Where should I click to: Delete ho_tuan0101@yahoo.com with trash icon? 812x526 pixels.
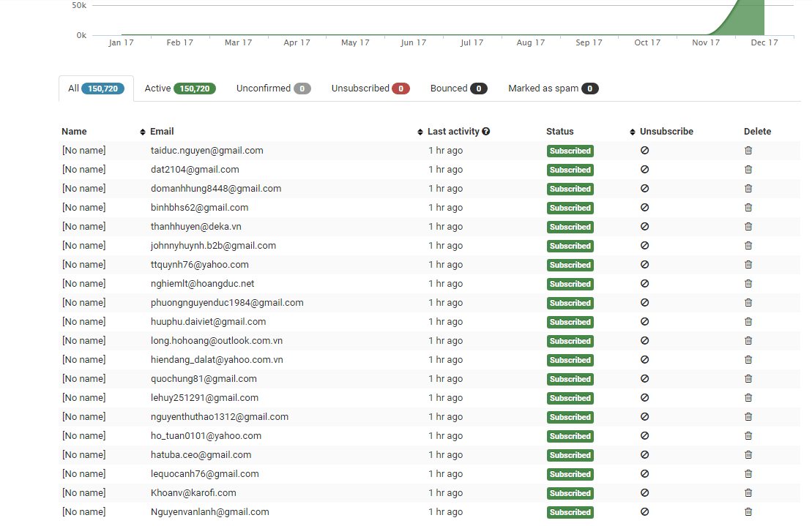(x=748, y=436)
